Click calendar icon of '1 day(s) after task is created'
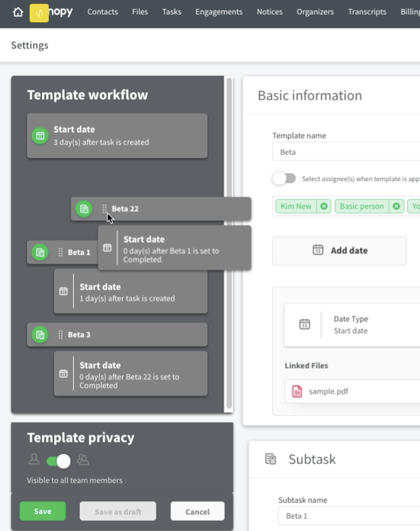The height and width of the screenshot is (531, 420). pos(63,292)
